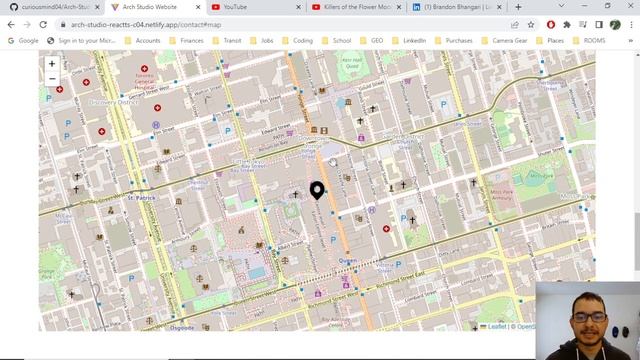640x360 pixels.
Task: Open the School bookmark folder
Action: click(x=336, y=41)
